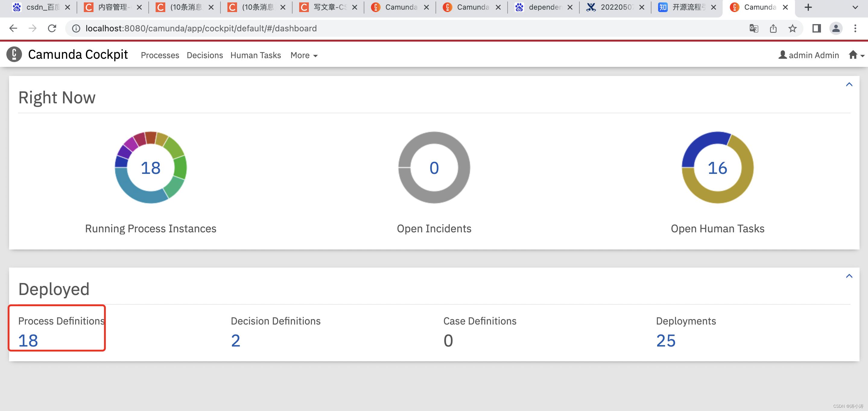Close the active Camunda tab
The image size is (868, 411).
(785, 8)
